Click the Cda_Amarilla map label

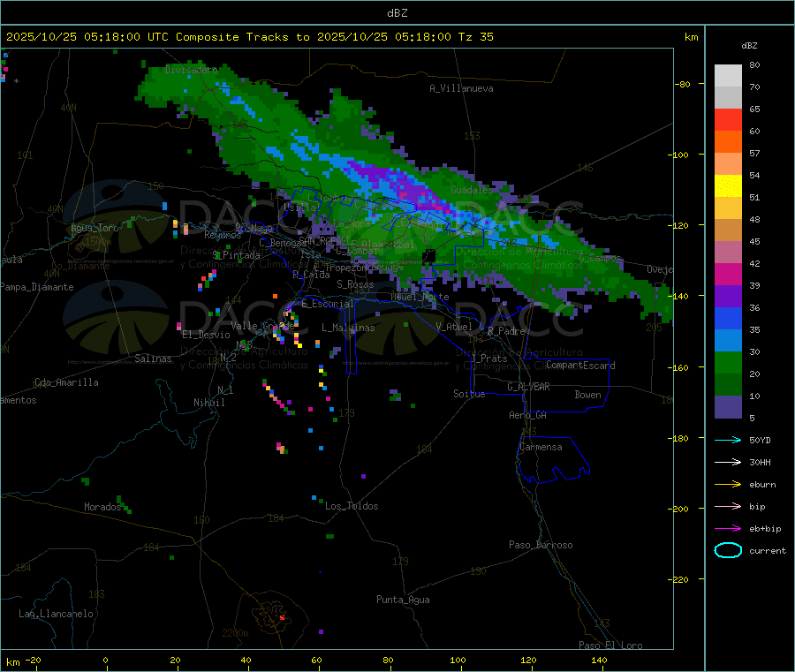point(66,382)
